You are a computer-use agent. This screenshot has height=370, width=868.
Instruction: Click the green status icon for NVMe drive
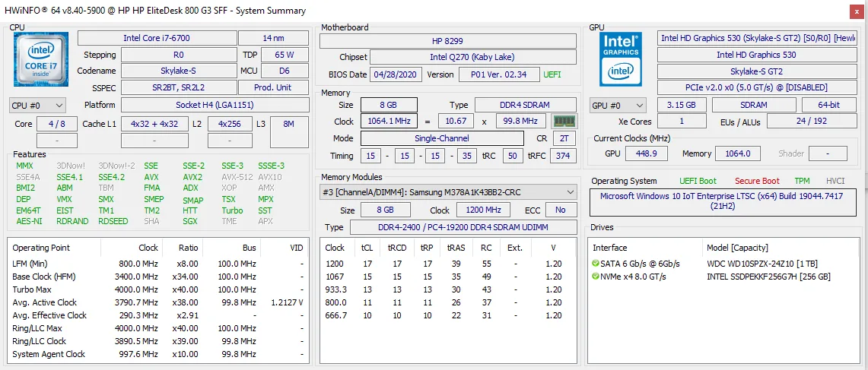[x=596, y=277]
